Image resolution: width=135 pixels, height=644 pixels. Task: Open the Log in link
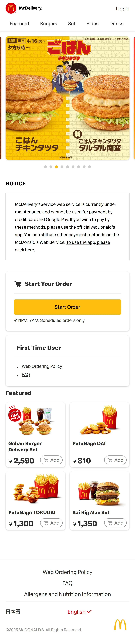pos(122,9)
